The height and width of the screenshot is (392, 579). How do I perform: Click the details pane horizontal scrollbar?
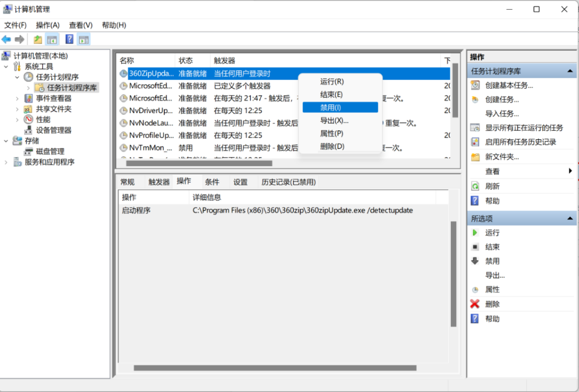point(275,368)
